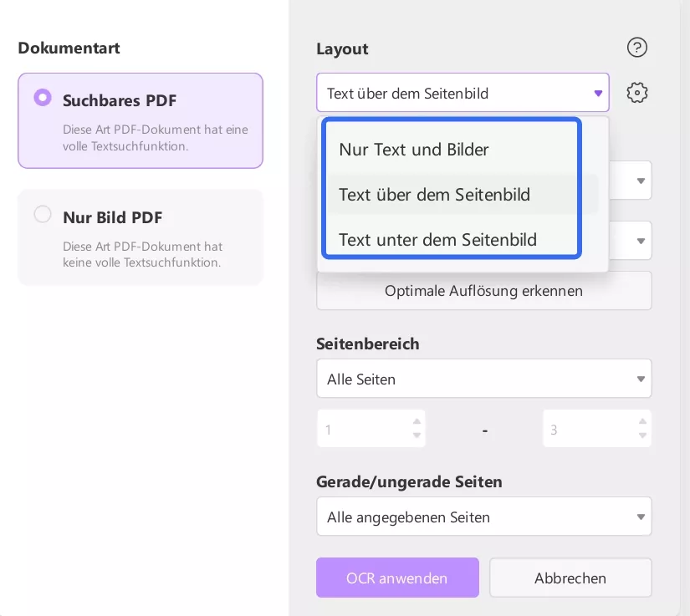Screen dimensions: 690x616
Task: Increase the start page using its up stepper arrow
Action: point(417,421)
